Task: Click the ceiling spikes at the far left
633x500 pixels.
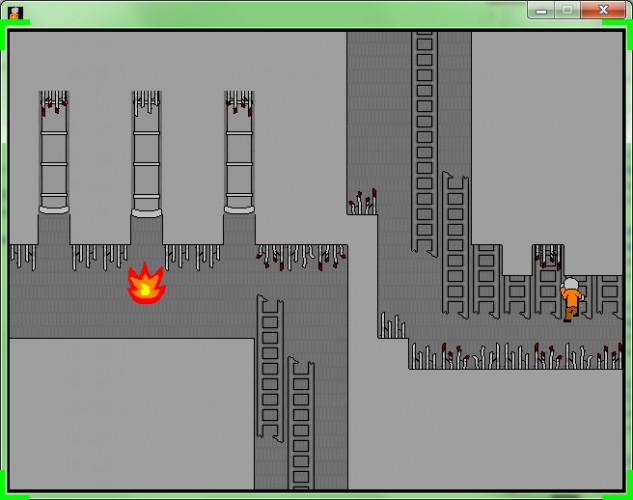Action: click(23, 257)
